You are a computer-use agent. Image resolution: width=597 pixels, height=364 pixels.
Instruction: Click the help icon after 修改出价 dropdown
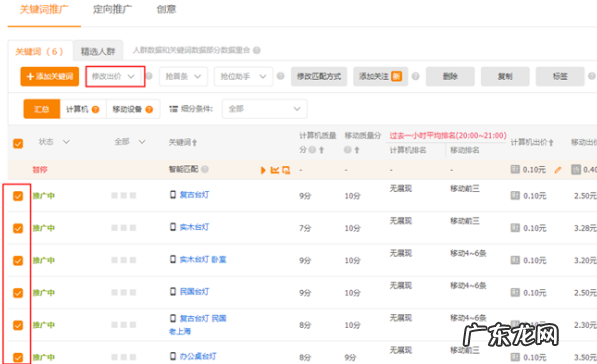149,76
